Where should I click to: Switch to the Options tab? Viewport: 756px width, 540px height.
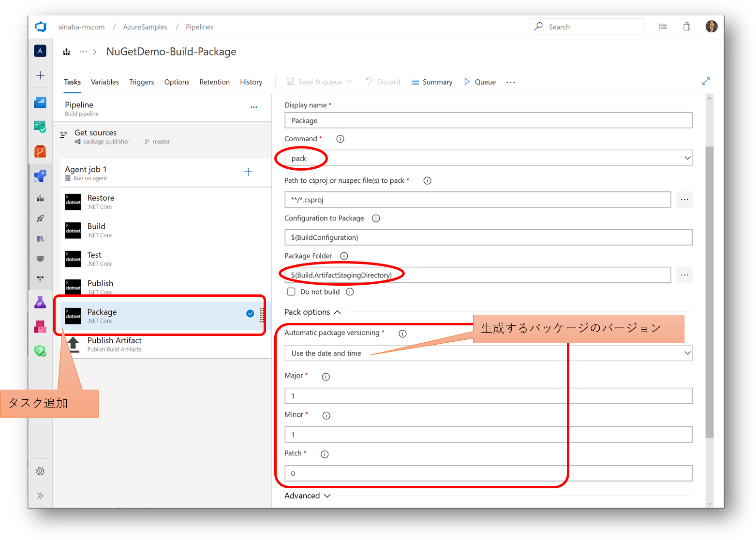tap(177, 82)
